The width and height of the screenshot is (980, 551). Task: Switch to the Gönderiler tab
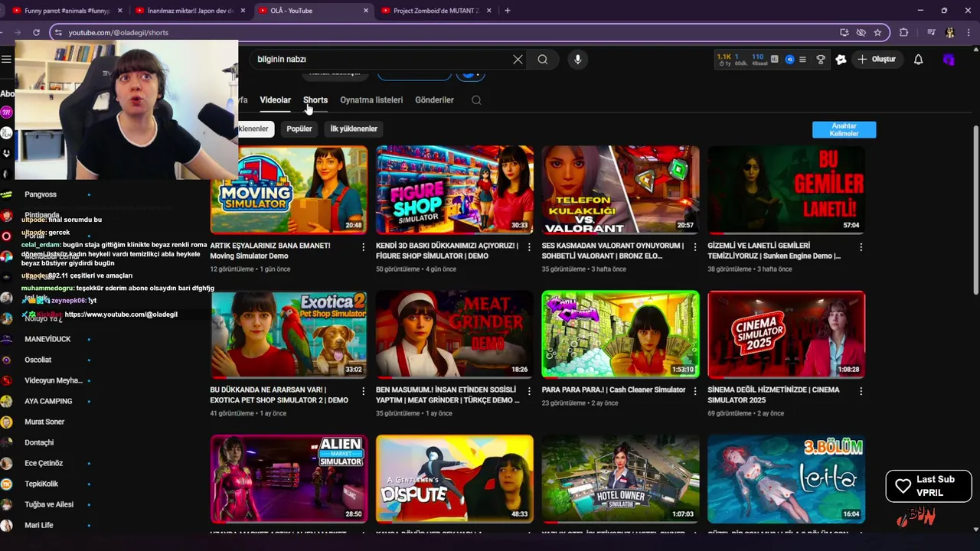coord(434,100)
